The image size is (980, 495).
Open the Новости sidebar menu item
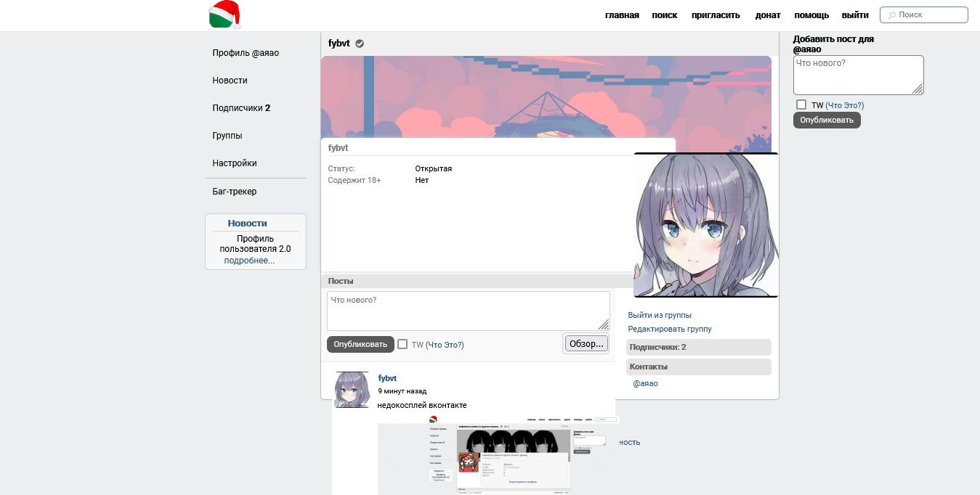pyautogui.click(x=230, y=81)
